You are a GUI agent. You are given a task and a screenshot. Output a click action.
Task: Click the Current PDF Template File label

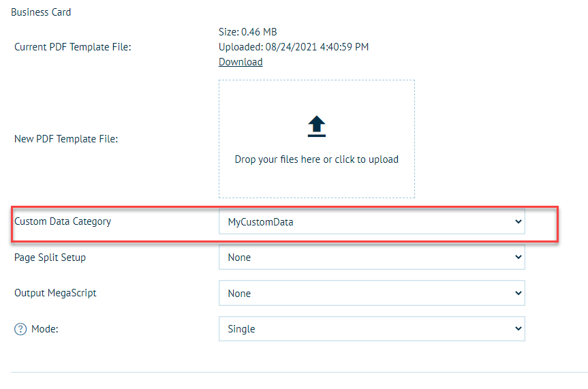coord(72,47)
